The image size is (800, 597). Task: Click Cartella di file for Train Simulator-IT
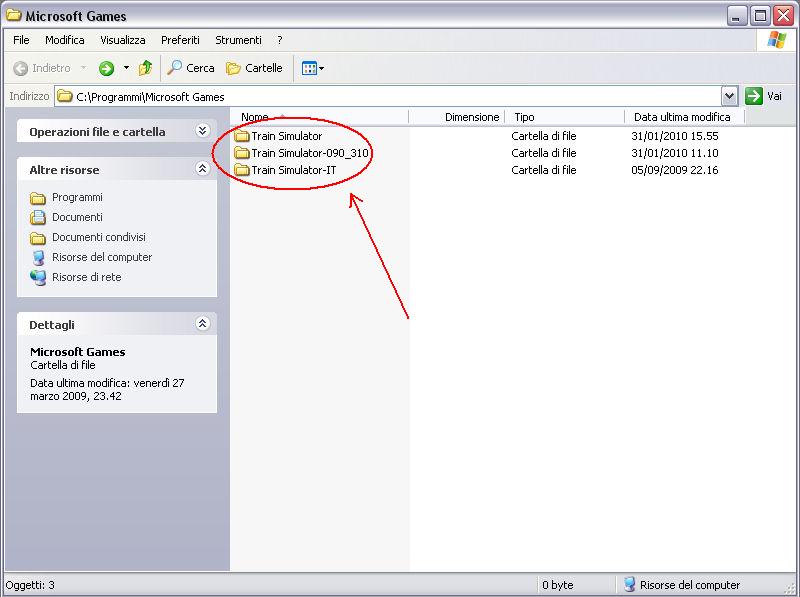click(544, 170)
